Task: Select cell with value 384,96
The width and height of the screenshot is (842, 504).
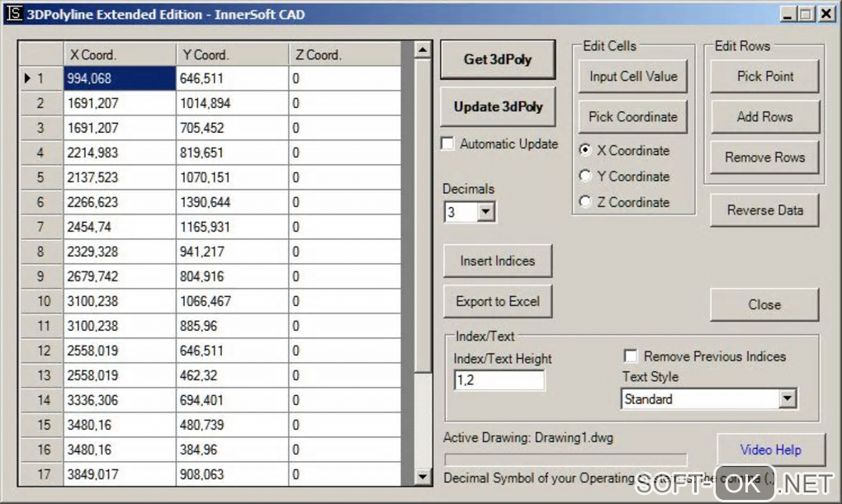Action: [233, 450]
